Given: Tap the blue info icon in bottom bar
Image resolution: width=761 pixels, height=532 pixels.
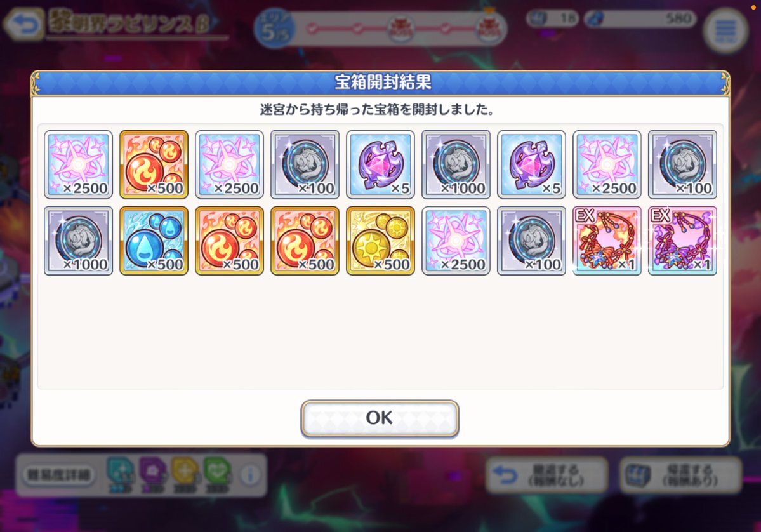Looking at the screenshot, I should pyautogui.click(x=251, y=475).
